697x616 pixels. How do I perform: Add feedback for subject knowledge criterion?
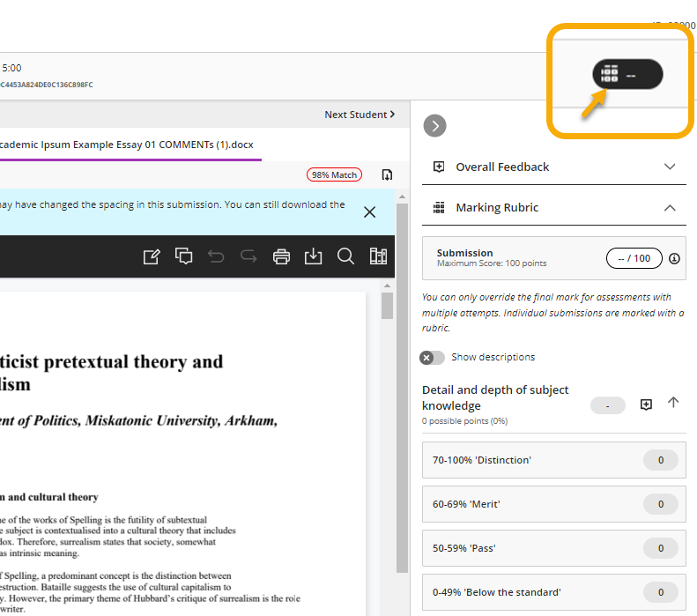(x=646, y=404)
